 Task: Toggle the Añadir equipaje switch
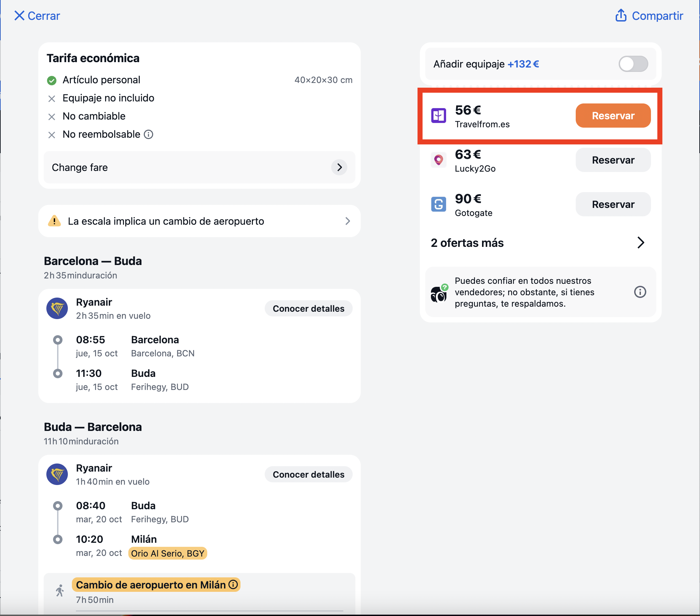tap(633, 64)
